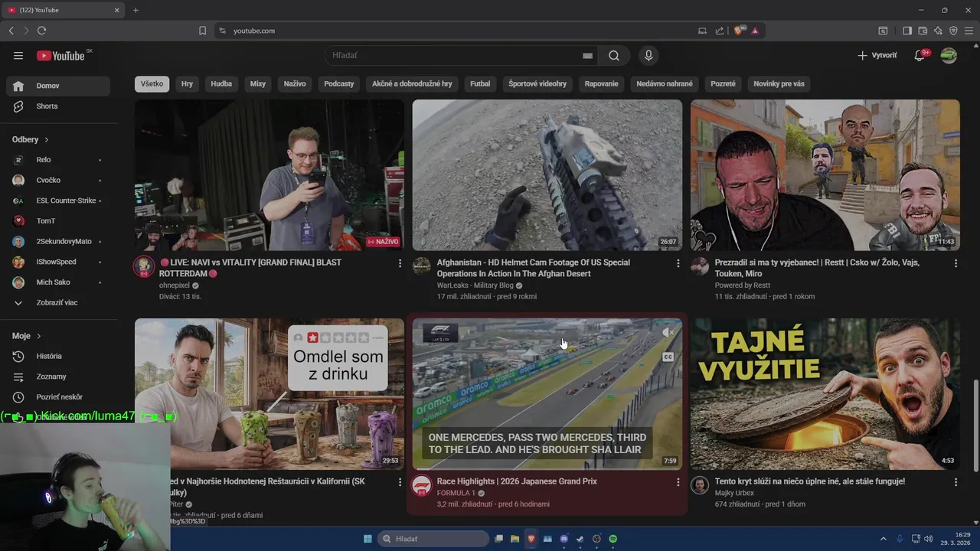Open Spotify from the taskbar
Viewport: 980px width, 551px height.
point(613,539)
